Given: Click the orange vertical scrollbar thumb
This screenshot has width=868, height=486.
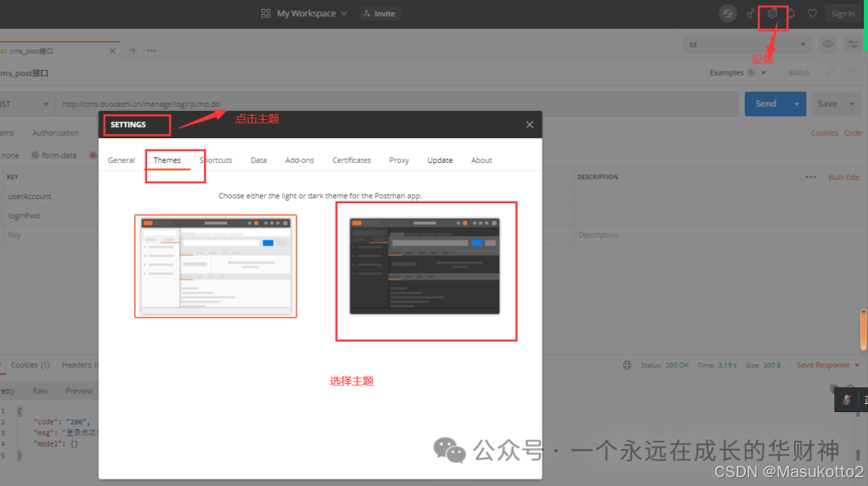Looking at the screenshot, I should pyautogui.click(x=863, y=330).
